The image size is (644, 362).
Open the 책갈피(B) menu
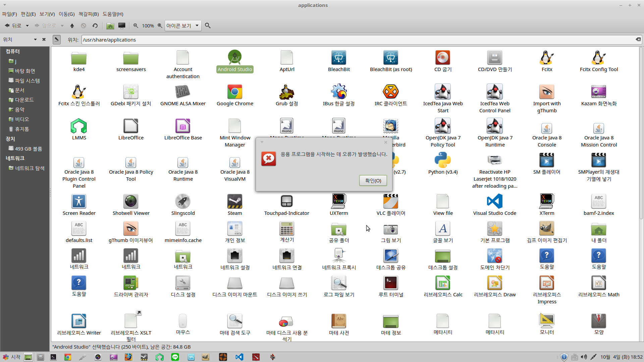coord(89,14)
